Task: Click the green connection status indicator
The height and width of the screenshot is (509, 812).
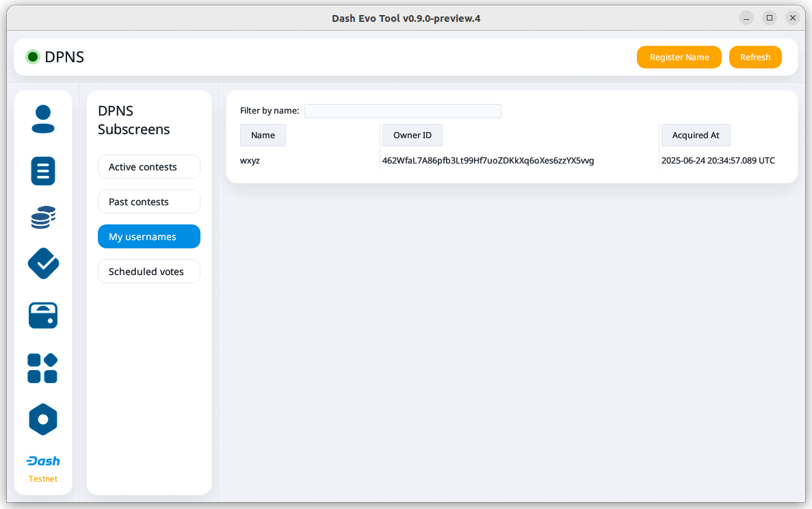Action: (32, 57)
